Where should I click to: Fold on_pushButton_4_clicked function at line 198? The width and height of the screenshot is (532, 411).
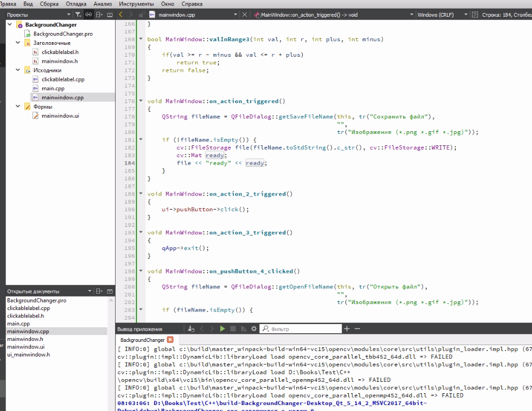141,271
